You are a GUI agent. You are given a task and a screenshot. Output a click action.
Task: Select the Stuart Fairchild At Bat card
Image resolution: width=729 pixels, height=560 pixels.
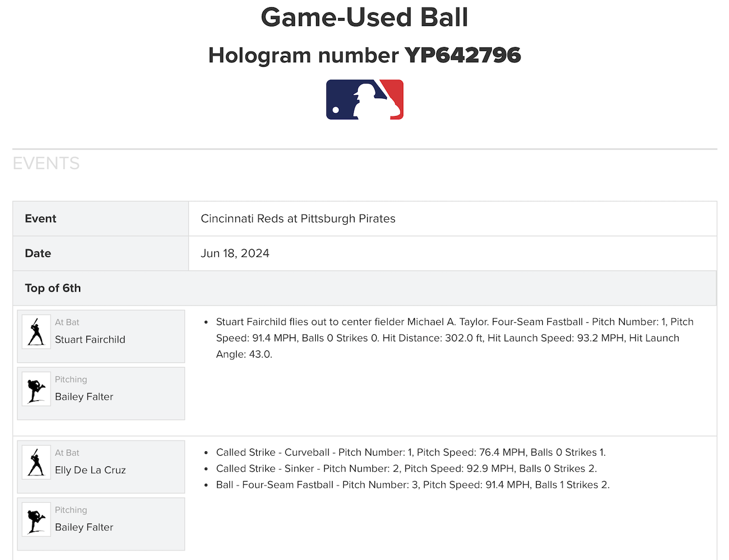coord(101,336)
